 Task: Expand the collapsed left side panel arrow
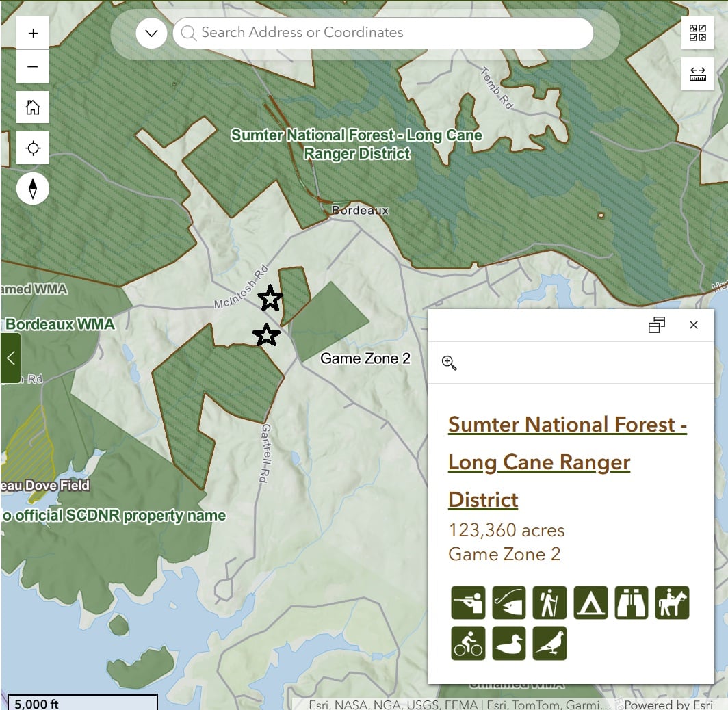tap(11, 358)
